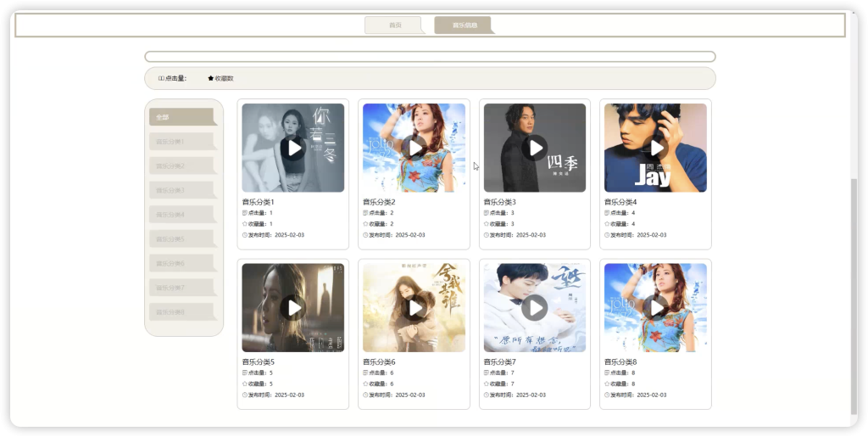
Task: Click the 2025-02-03 date in card 音乐分类3
Action: [531, 235]
